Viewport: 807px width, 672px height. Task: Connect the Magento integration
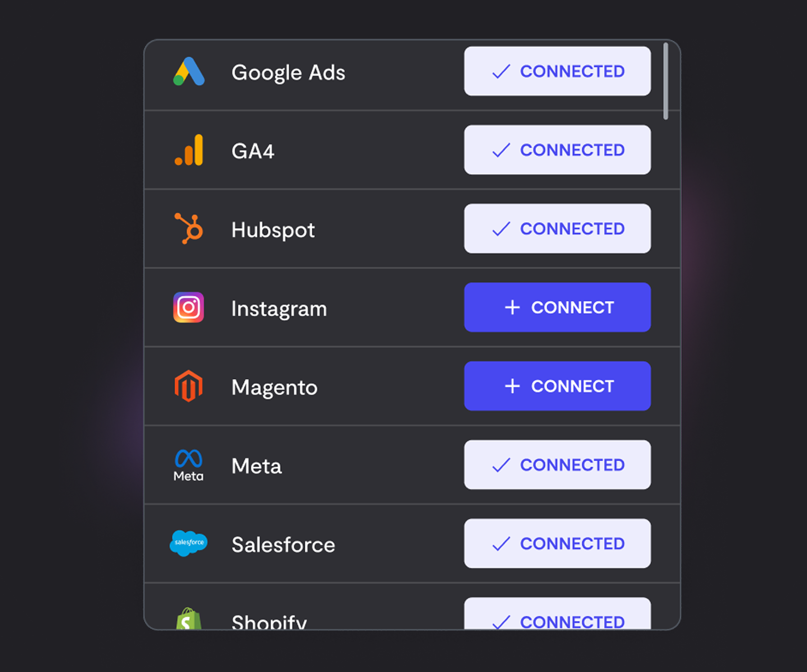point(557,386)
